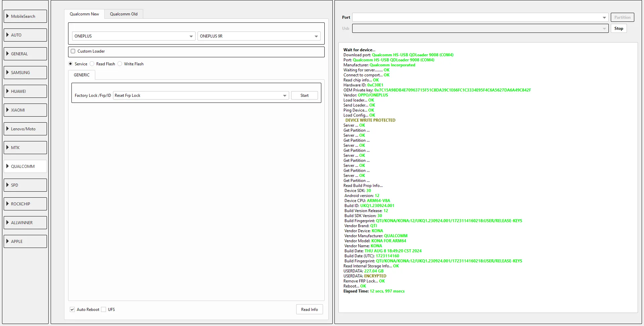
Task: Switch to the Qualcomm Old tab
Action: click(x=123, y=14)
